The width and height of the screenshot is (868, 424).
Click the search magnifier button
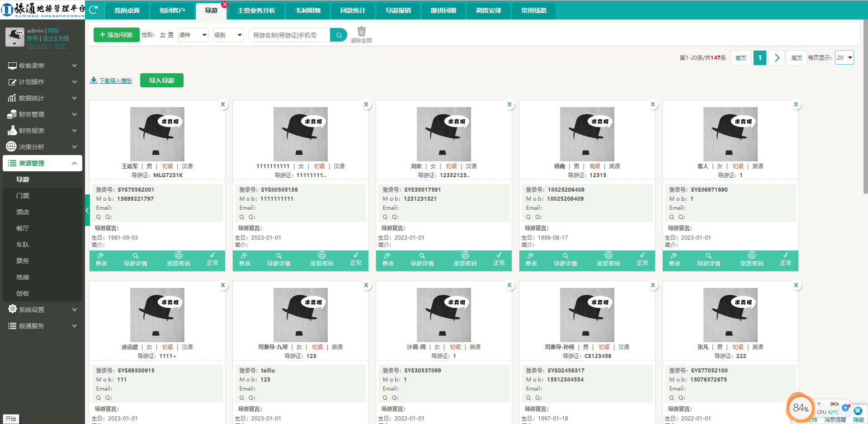click(339, 35)
